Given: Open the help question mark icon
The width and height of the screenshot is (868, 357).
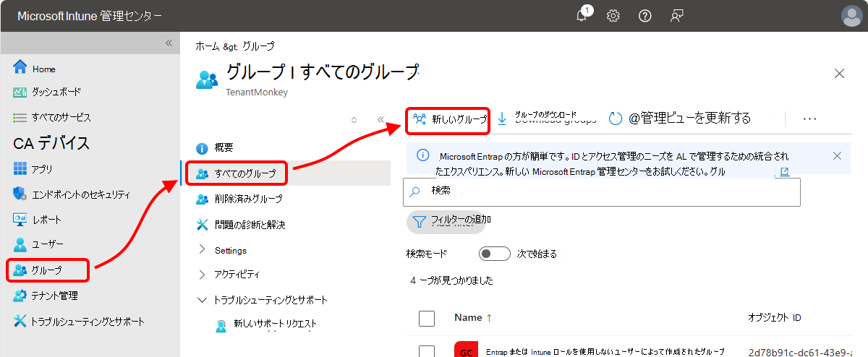Looking at the screenshot, I should pos(645,16).
